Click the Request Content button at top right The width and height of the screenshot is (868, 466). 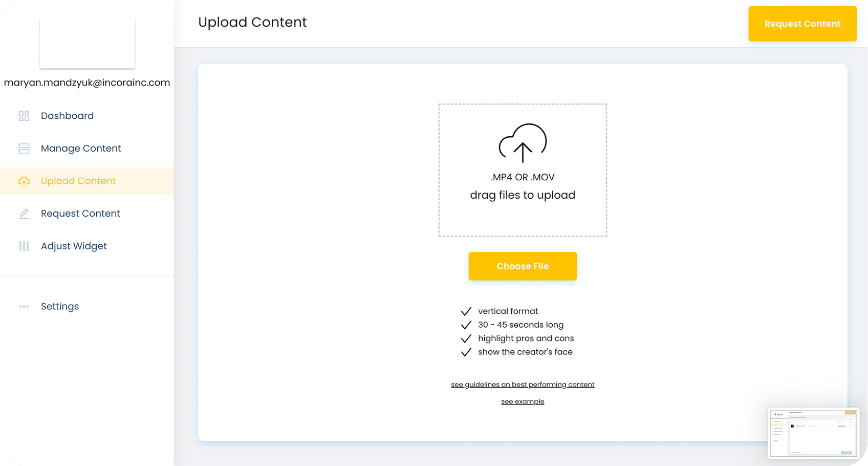tap(802, 24)
